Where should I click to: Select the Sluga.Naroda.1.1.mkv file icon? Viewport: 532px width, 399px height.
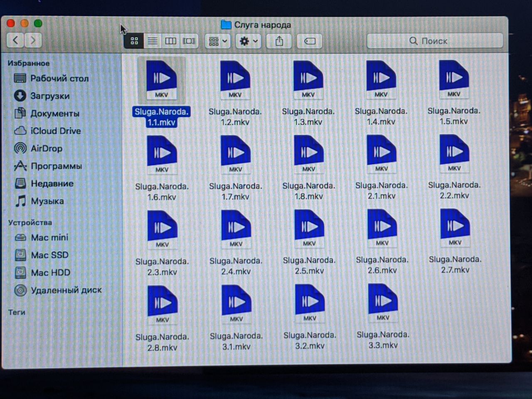pyautogui.click(x=161, y=80)
